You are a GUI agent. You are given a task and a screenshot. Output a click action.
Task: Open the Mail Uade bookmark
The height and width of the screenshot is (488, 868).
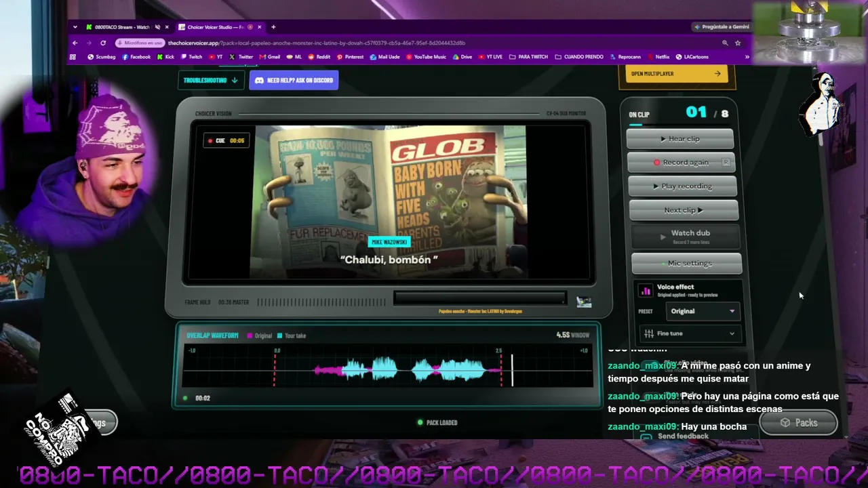point(385,57)
